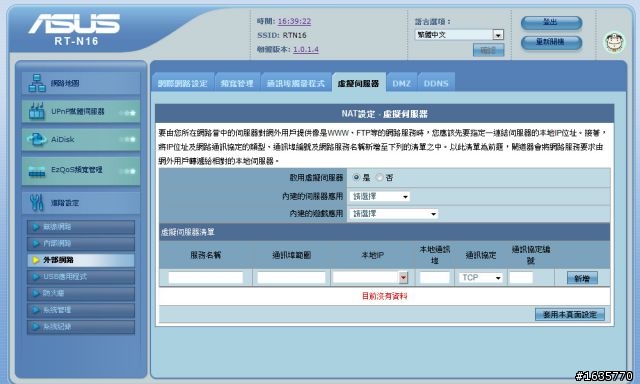Open firmware version link 1.0.1.4
The width and height of the screenshot is (640, 384).
tap(306, 49)
